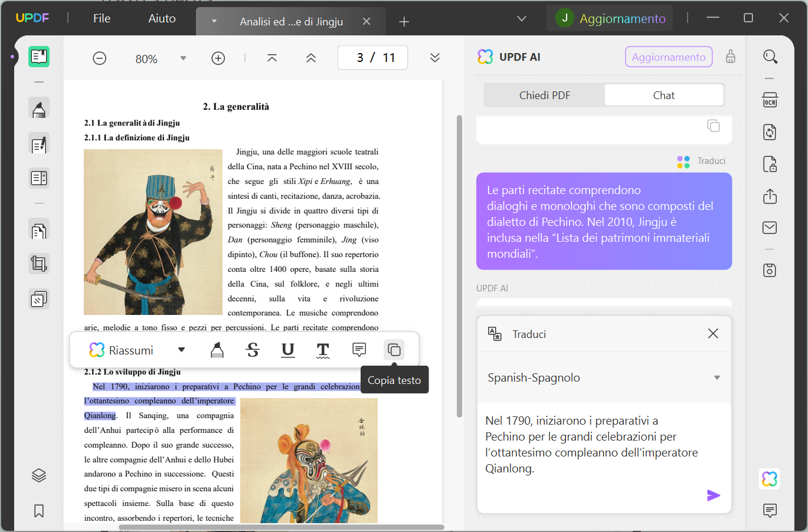Open the tab list dropdown arrow before the document title
The image size is (808, 532).
(x=214, y=21)
